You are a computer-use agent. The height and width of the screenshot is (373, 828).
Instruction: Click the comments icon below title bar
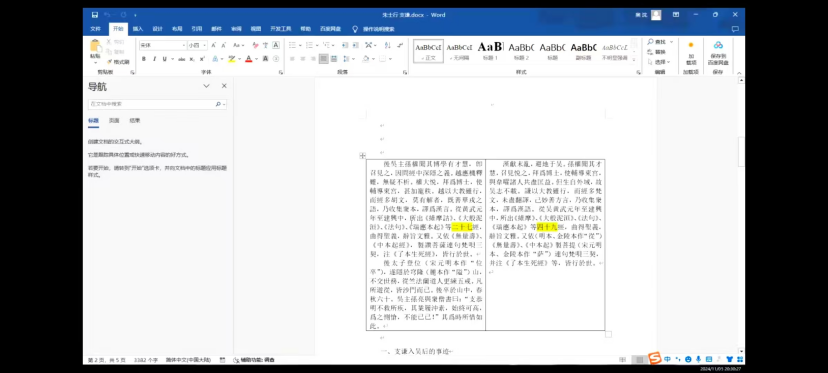pyautogui.click(x=735, y=29)
